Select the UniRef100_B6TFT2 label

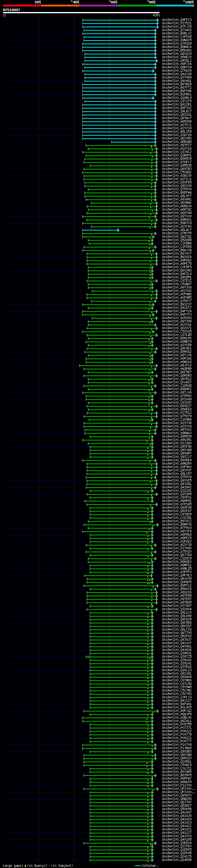point(176,88)
